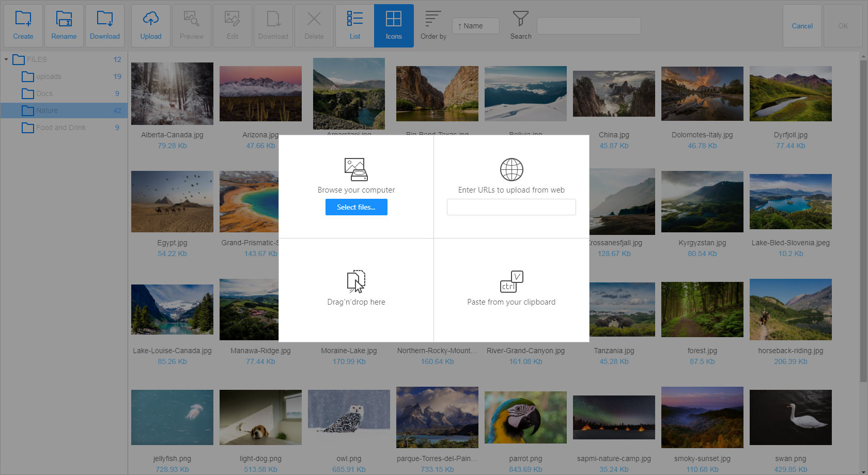The height and width of the screenshot is (475, 868).
Task: Select the parrot.png thumbnail
Action: click(525, 417)
